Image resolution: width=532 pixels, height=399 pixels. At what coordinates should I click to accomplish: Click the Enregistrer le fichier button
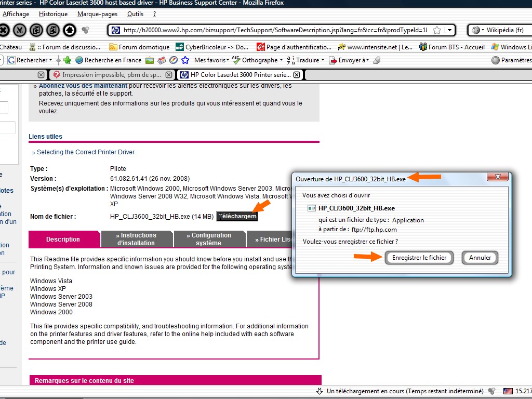419,258
